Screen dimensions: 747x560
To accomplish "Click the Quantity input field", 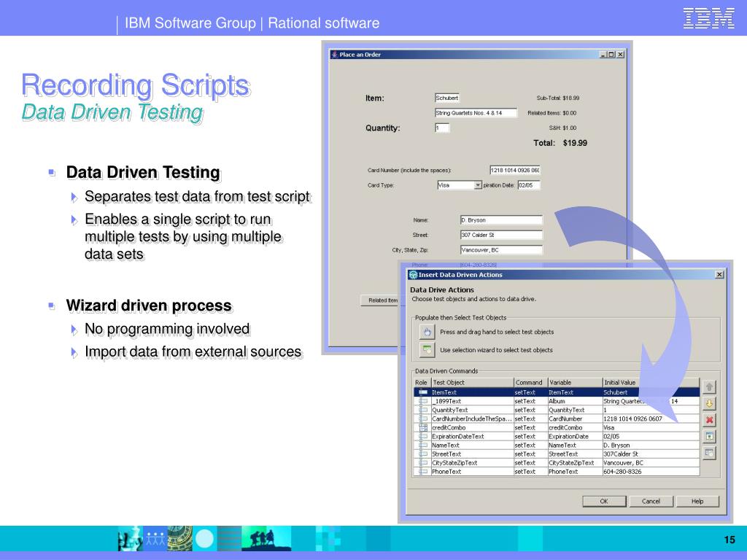I will click(442, 128).
